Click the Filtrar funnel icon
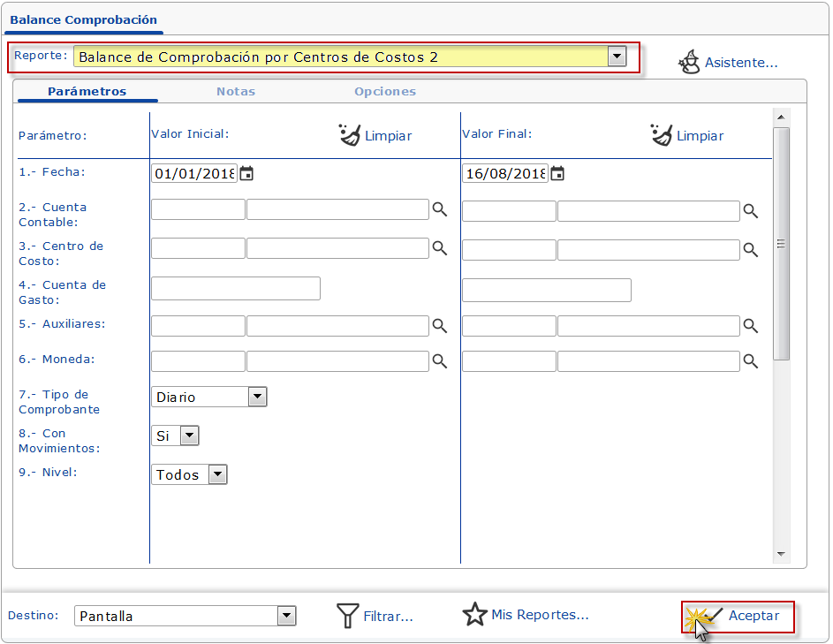Screen dimensions: 833x644 click(347, 616)
